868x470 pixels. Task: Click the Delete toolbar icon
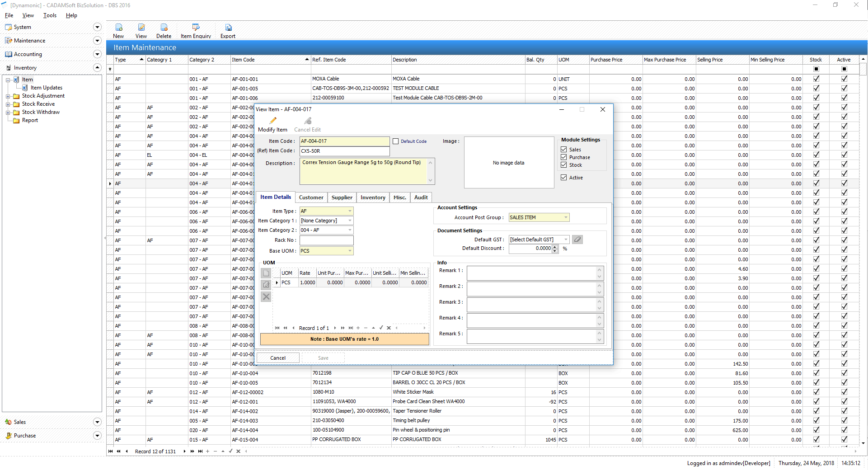[x=164, y=28]
